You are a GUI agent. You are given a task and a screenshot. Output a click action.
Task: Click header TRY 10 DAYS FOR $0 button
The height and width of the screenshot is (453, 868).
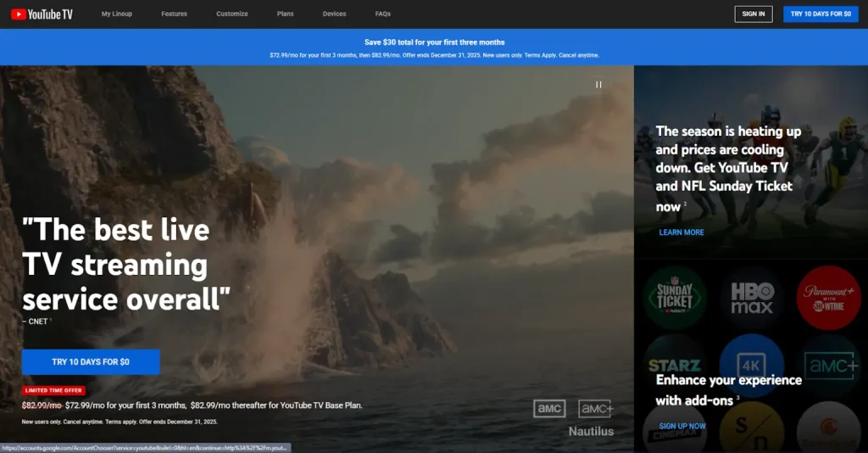821,14
